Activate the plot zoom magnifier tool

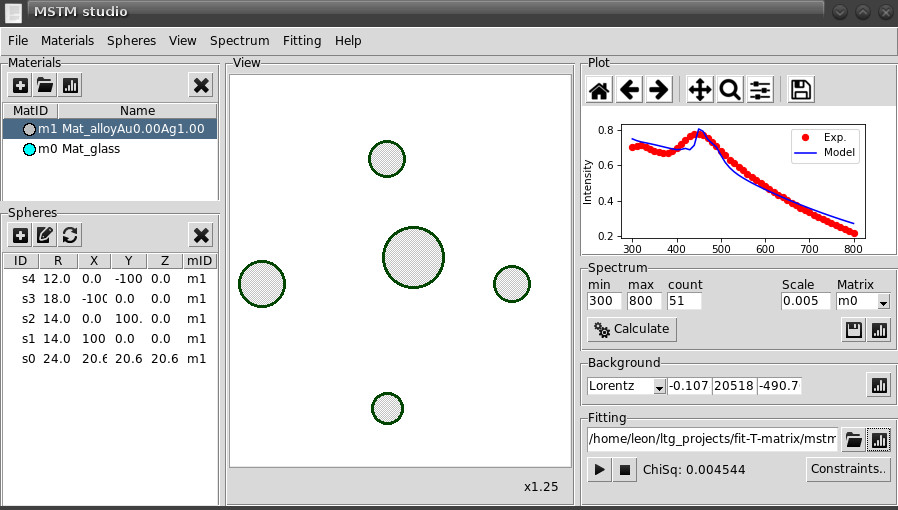[730, 90]
